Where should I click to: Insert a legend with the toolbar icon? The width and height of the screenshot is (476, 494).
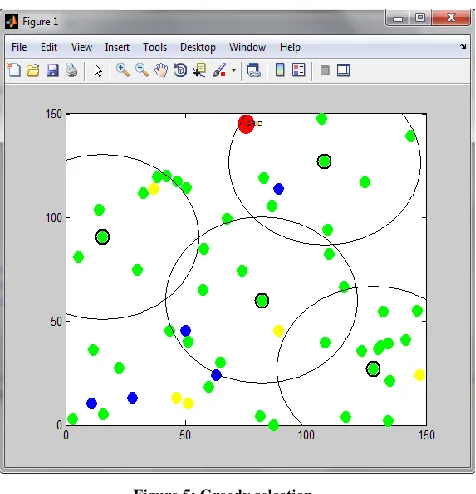coord(299,70)
